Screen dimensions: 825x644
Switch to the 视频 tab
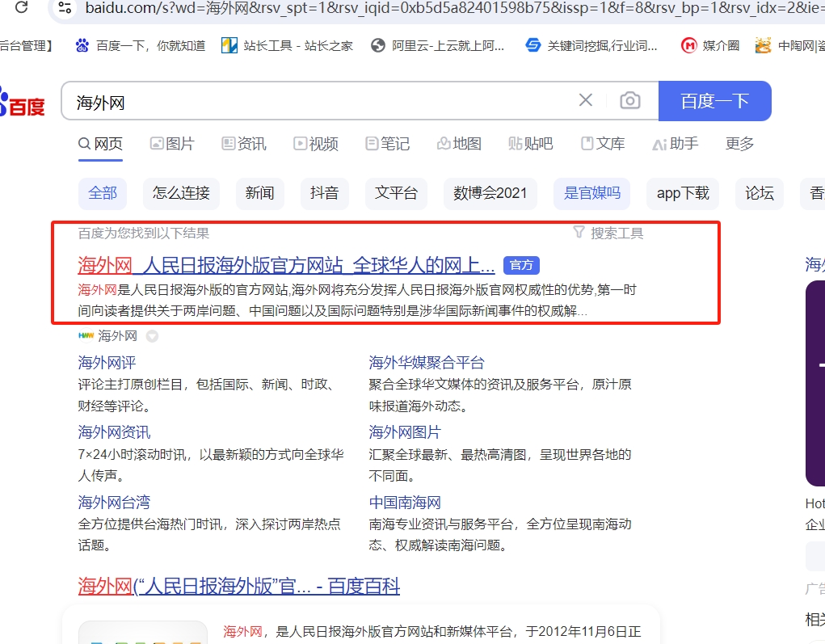316,144
